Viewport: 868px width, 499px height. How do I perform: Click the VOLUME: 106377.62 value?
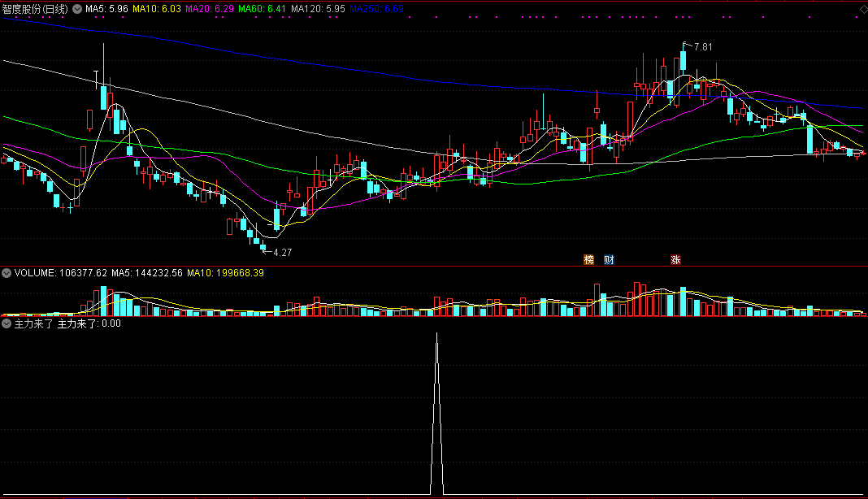tap(61, 273)
